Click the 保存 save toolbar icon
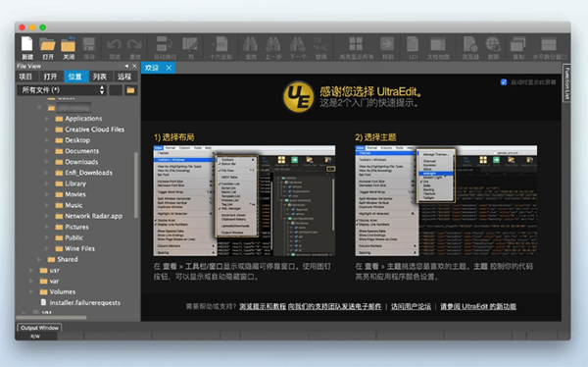588x367 pixels. [89, 48]
